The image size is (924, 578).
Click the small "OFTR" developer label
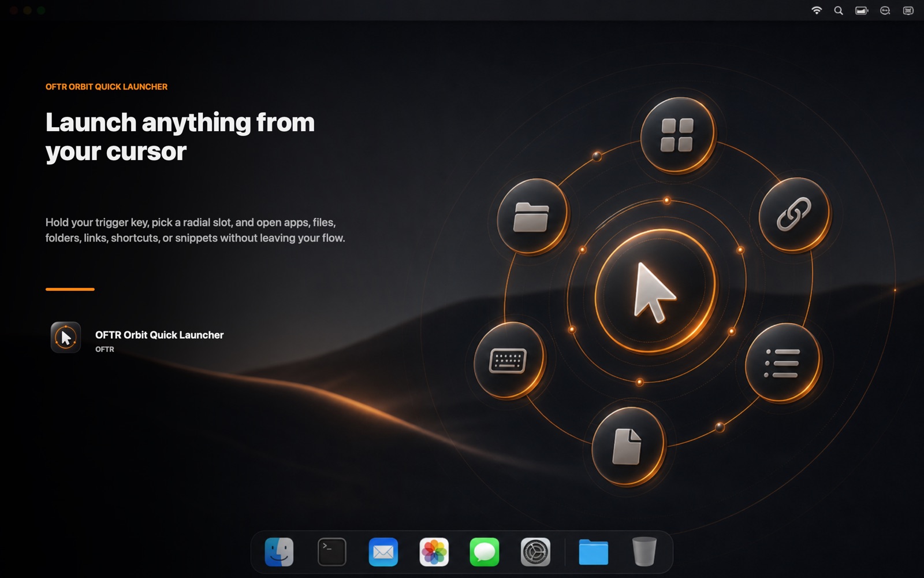pyautogui.click(x=105, y=349)
